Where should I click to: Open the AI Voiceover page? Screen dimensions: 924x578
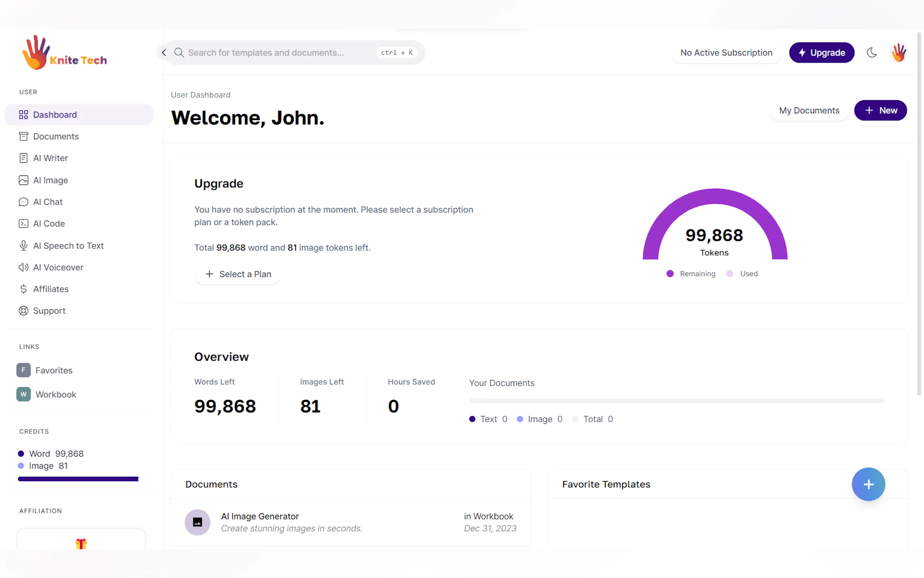point(58,267)
